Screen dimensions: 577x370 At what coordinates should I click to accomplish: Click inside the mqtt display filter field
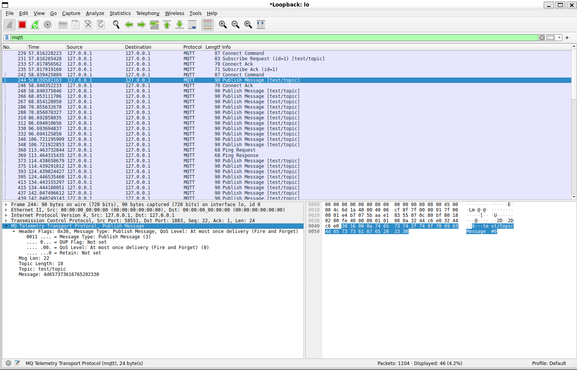click(x=274, y=38)
